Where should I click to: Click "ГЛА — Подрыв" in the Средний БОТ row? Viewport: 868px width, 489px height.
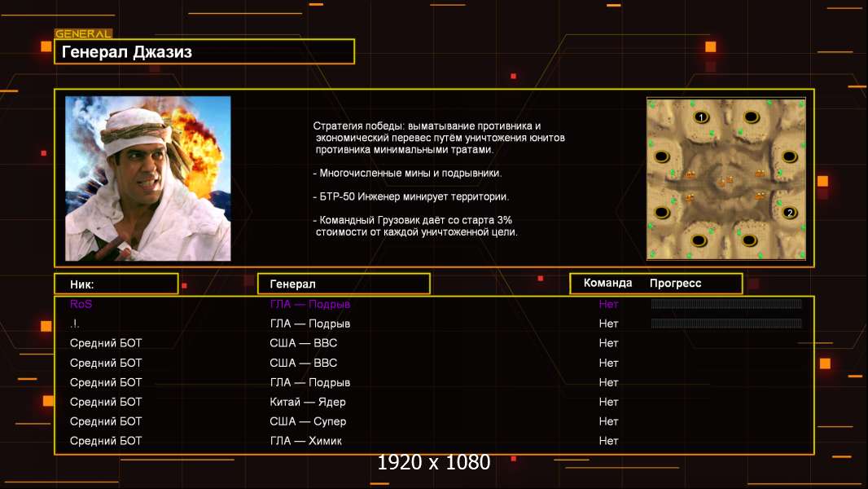[x=310, y=382]
